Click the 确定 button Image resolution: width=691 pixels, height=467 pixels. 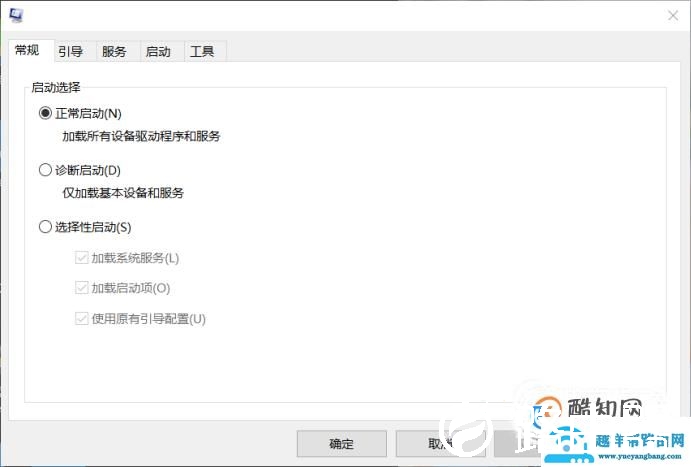click(342, 444)
